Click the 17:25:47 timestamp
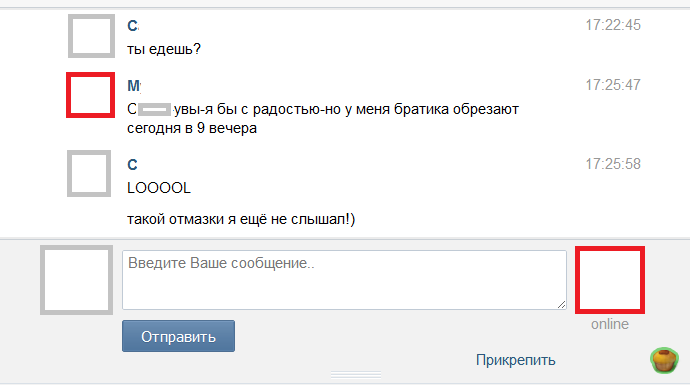The image size is (690, 385). tap(613, 84)
